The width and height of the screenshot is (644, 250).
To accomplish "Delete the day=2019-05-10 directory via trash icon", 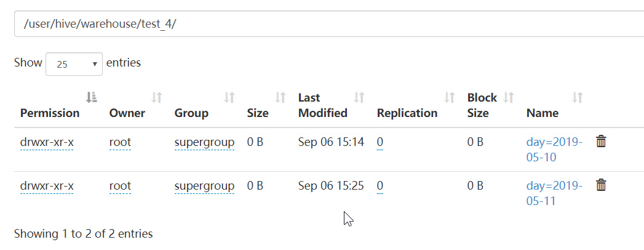I will 601,142.
